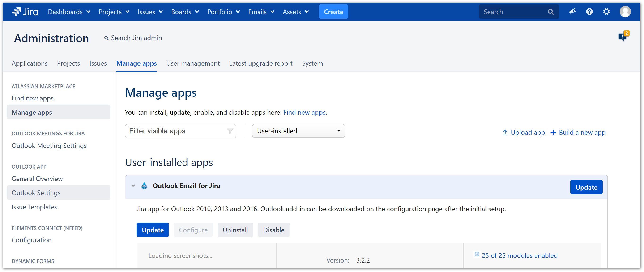644x272 pixels.
Task: Switch to the User management tab
Action: coord(193,63)
